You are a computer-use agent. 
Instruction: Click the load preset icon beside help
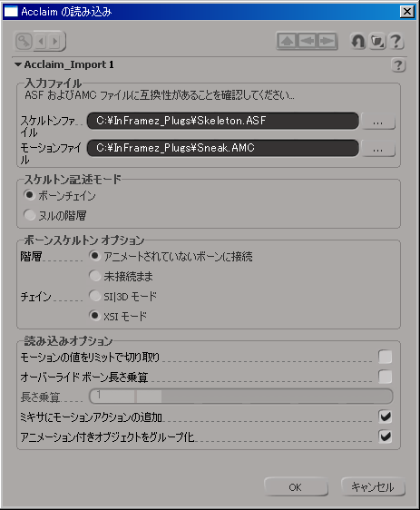click(377, 42)
